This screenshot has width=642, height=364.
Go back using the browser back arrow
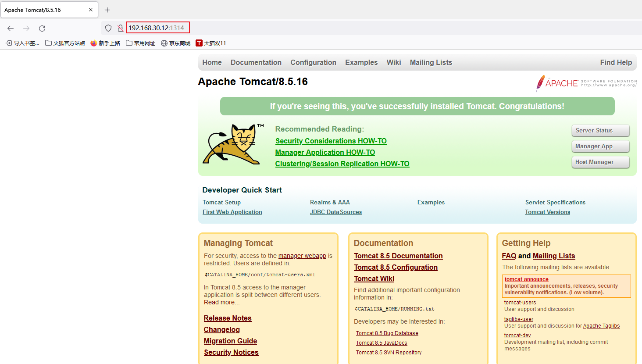tap(11, 28)
